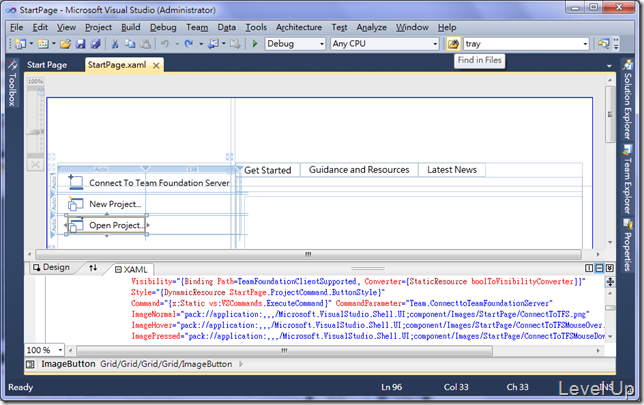Save the file with the floppy icon
The image size is (644, 405).
point(80,44)
